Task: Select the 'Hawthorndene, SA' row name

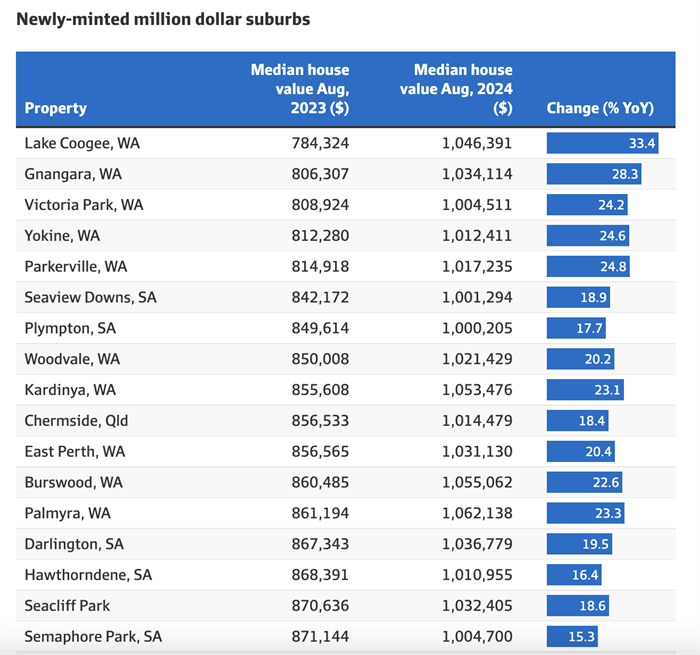Action: 88,575
